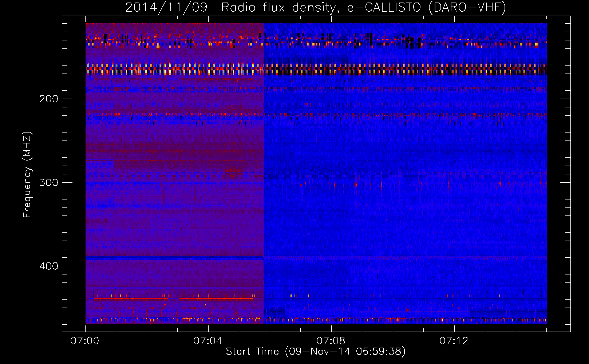589x364 pixels.
Task: Click the 'Start Time (09-Nov-14 06:59:38)' label
Action: (316, 352)
